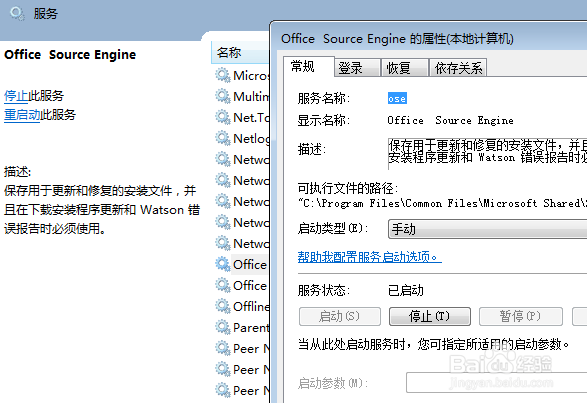Click the 重启动 restart service link

click(22, 115)
